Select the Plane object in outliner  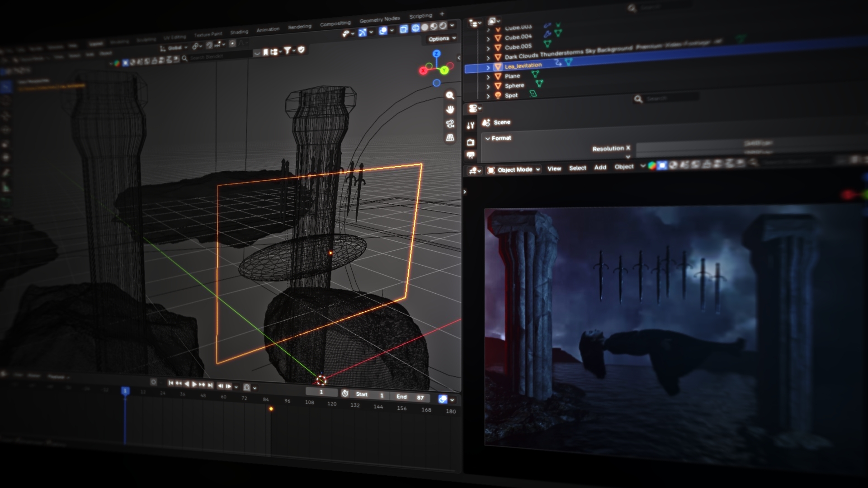(x=512, y=76)
